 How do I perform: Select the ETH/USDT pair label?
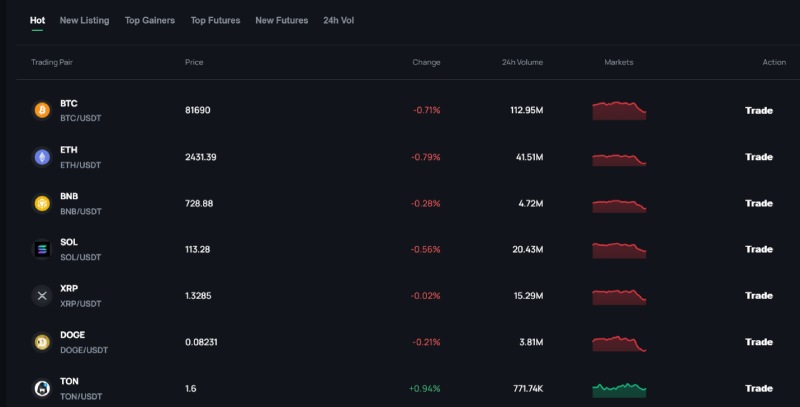pos(81,165)
